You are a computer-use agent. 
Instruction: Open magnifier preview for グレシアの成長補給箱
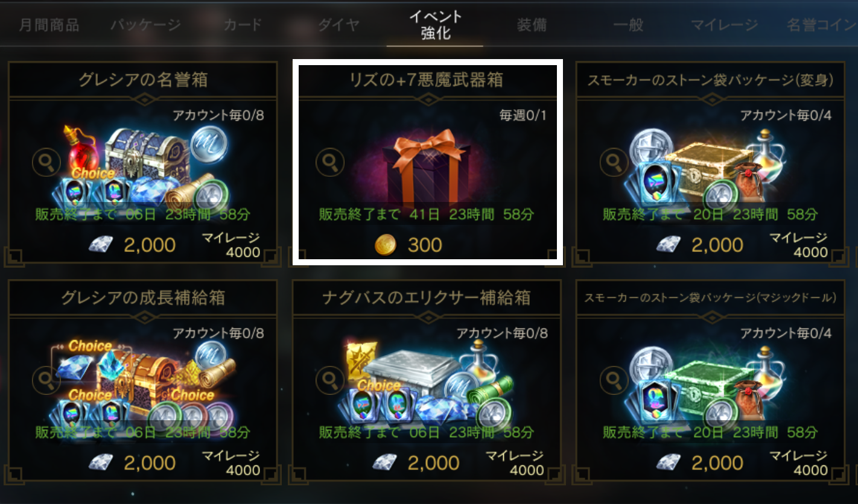tap(46, 379)
